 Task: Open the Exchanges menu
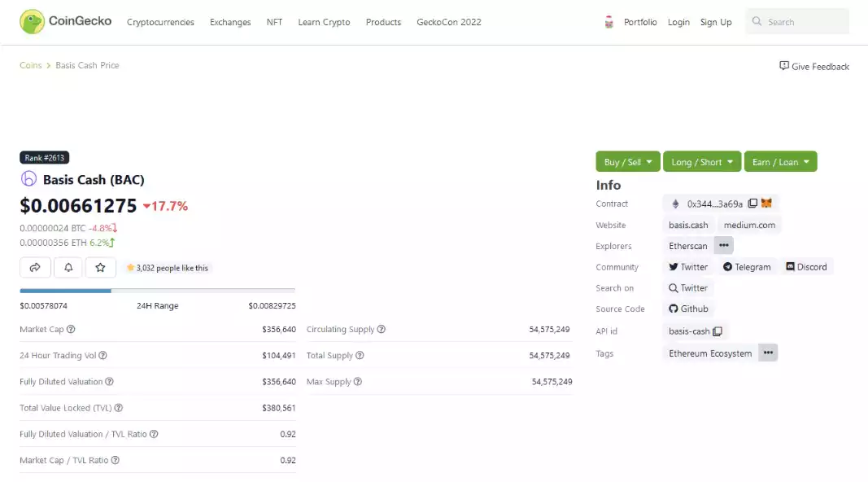coord(230,22)
